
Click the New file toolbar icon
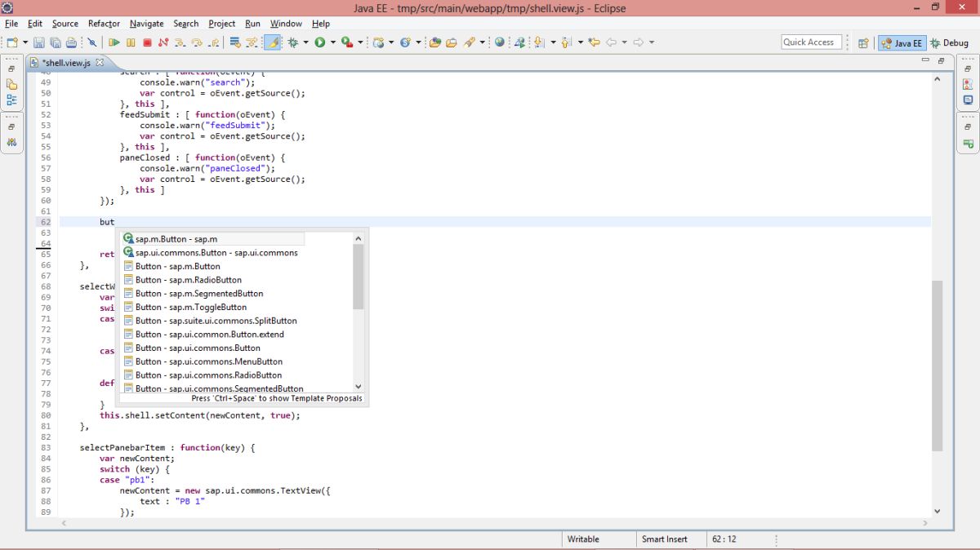click(12, 42)
